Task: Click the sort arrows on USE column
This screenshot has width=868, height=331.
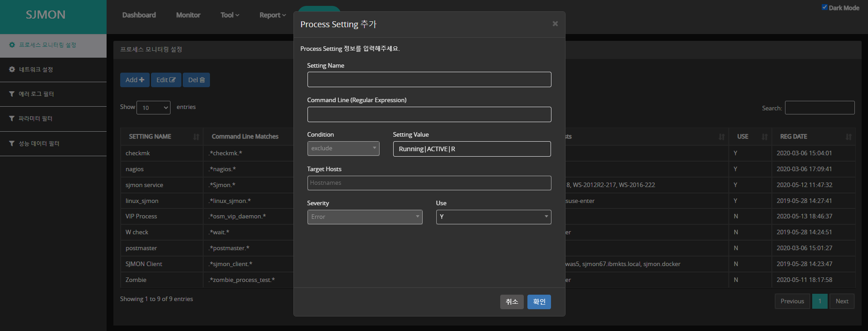Action: (765, 137)
